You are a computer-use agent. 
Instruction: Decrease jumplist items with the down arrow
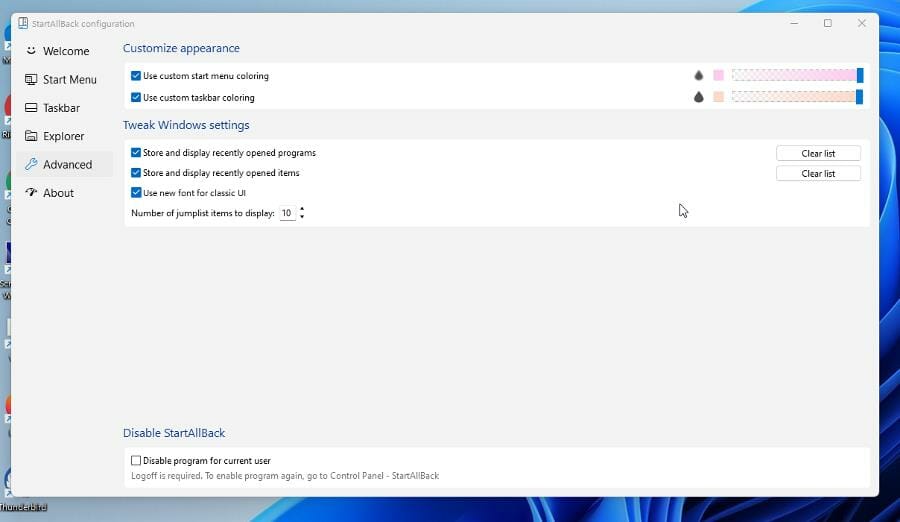(302, 217)
